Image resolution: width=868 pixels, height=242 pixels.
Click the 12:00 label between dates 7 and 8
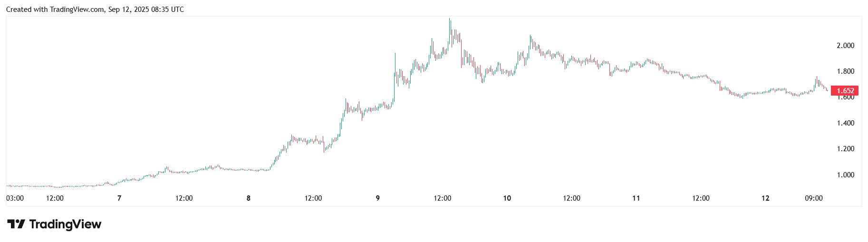(x=184, y=198)
